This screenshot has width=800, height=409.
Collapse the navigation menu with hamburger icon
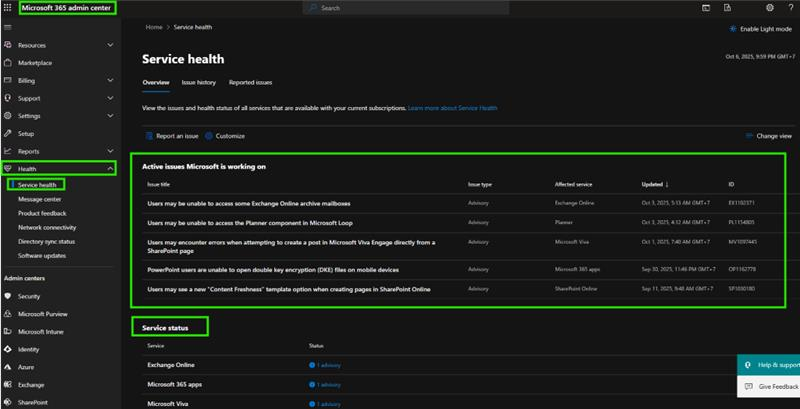8,27
